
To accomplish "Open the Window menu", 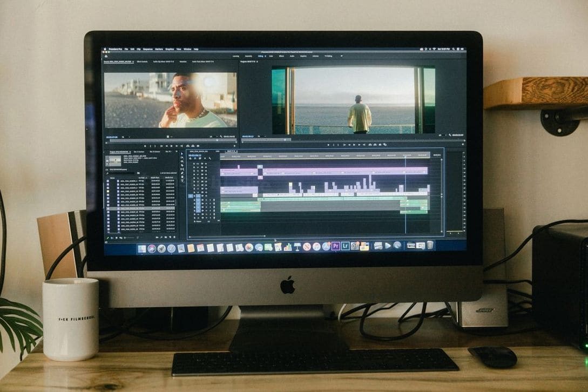I will tap(187, 49).
